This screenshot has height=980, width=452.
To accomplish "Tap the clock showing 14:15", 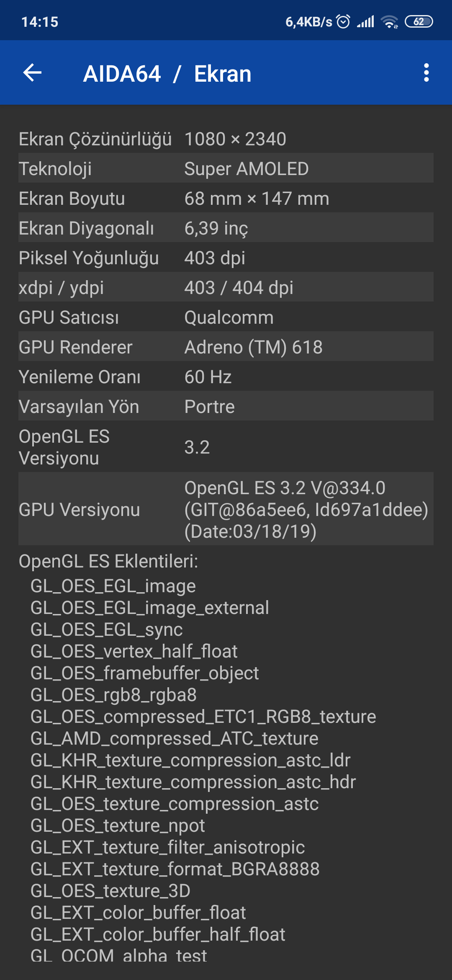I will tap(40, 22).
